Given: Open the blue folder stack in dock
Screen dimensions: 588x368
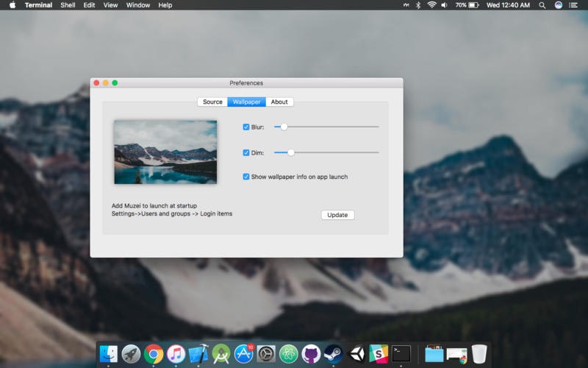Looking at the screenshot, I should (x=434, y=354).
